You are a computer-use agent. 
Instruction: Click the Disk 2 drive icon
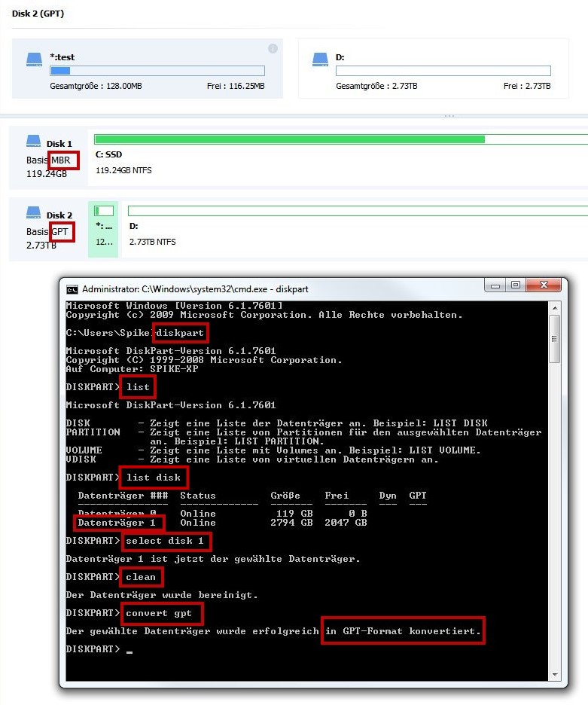33,212
